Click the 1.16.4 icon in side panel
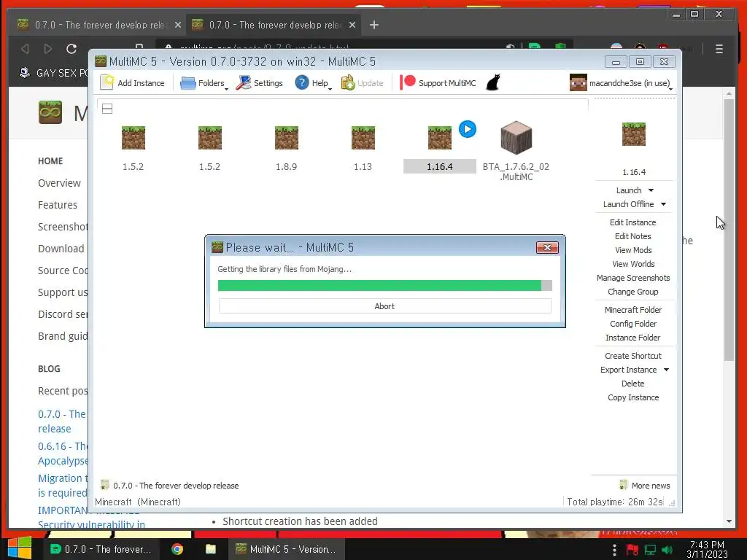The image size is (747, 560). (634, 134)
